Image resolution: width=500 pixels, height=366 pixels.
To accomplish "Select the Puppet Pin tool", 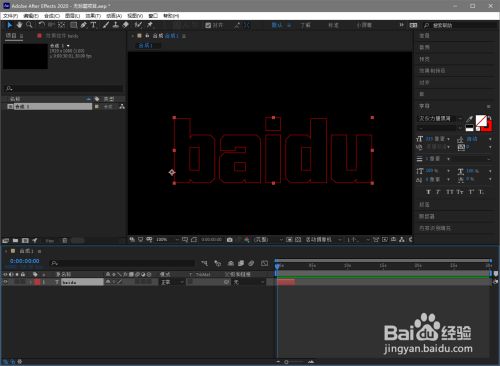I will [x=150, y=25].
